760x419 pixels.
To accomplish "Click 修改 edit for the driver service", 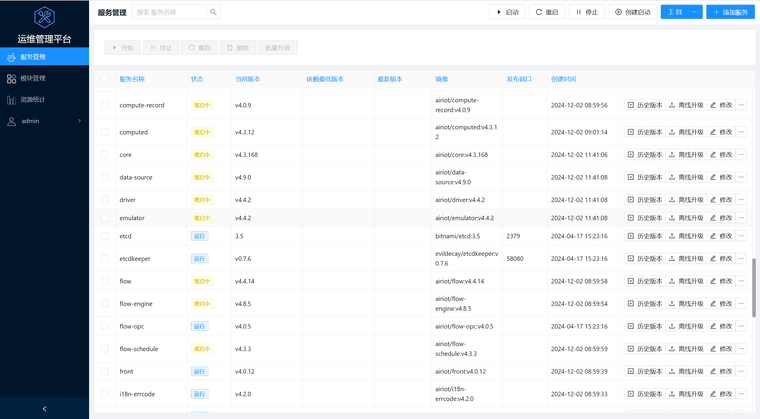I will 721,200.
